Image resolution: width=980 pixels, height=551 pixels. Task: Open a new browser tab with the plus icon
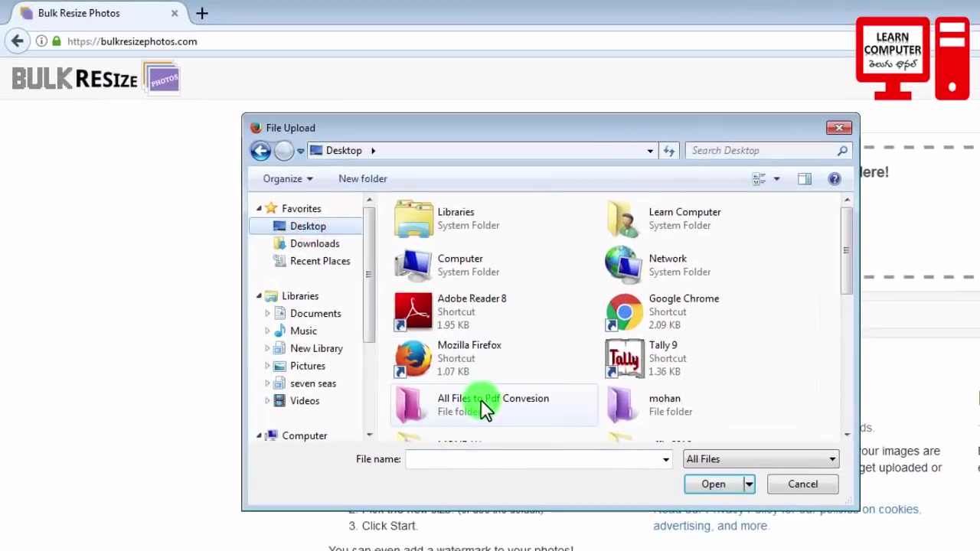point(202,13)
